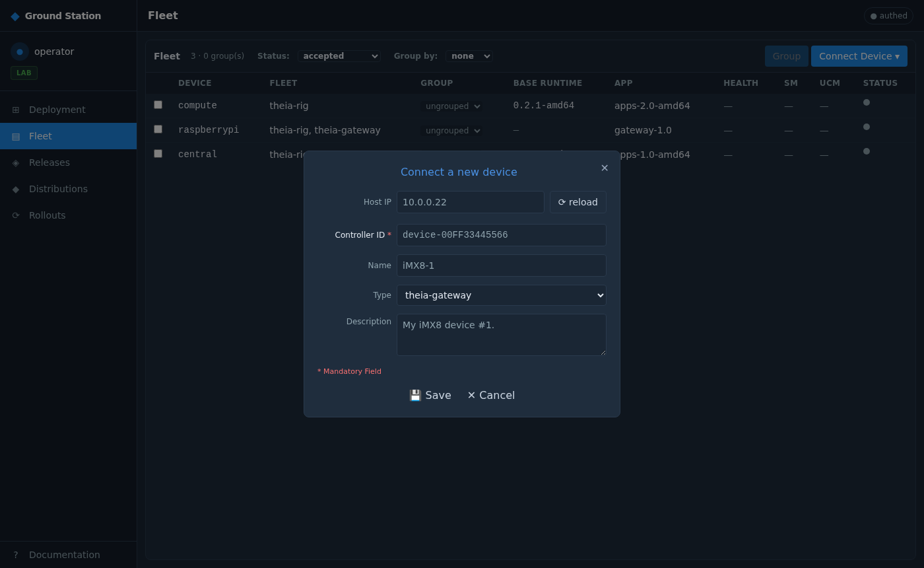Click the Releases sidebar icon
This screenshot has width=924, height=568.
(x=16, y=162)
